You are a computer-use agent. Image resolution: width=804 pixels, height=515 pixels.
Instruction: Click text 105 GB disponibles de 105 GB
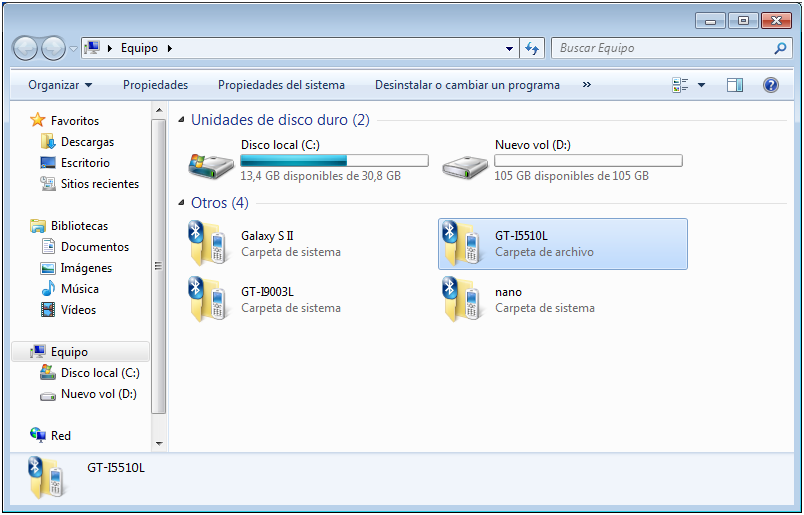tap(572, 176)
